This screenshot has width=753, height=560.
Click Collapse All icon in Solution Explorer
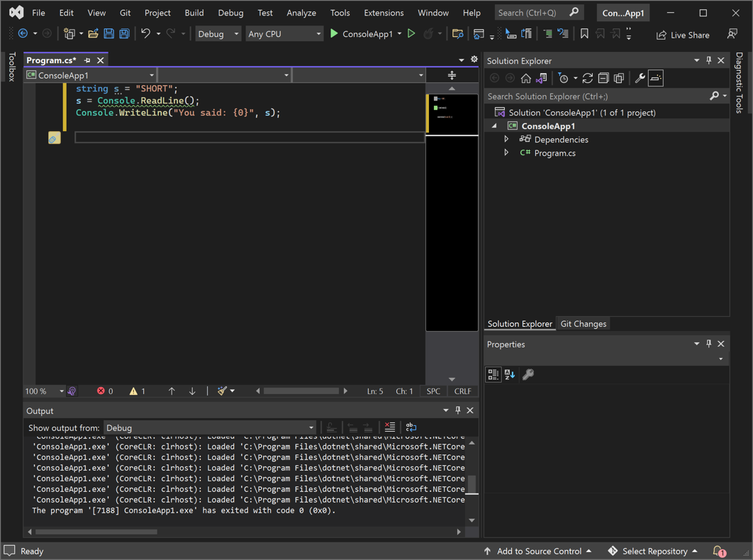point(603,78)
